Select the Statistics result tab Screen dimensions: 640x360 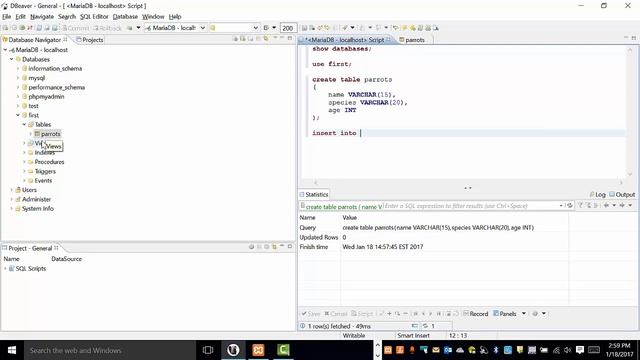[313, 195]
